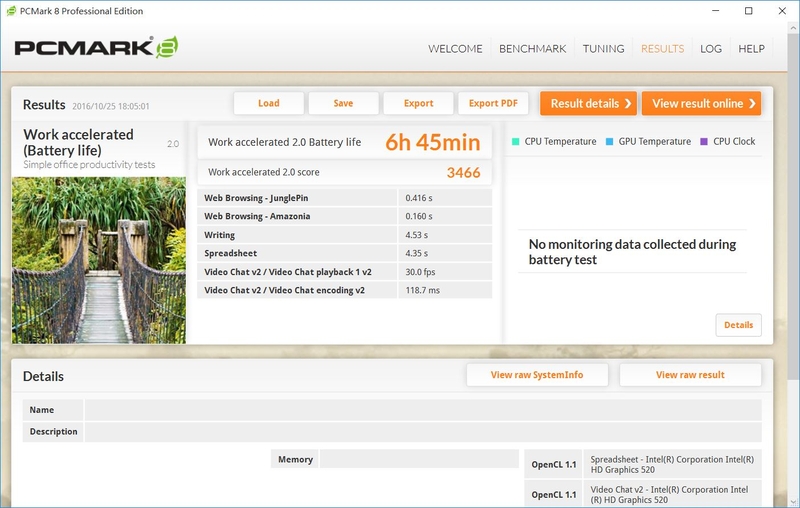Image resolution: width=800 pixels, height=508 pixels.
Task: Click the CPU Temperature legend swatch
Action: click(515, 141)
